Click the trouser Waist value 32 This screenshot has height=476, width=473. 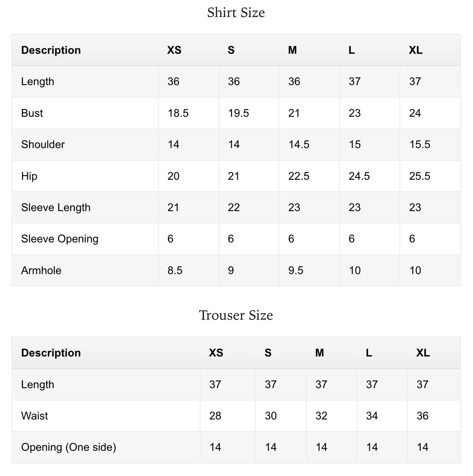(321, 416)
